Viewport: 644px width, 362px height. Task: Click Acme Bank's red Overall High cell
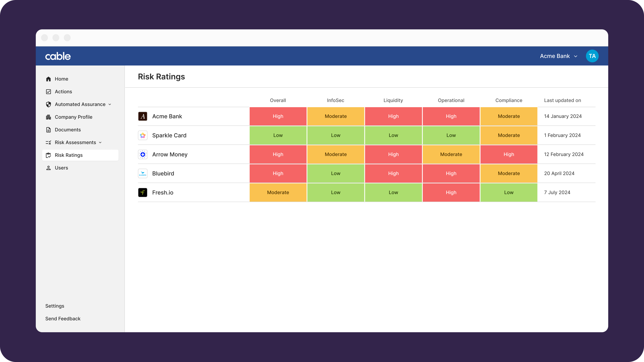[278, 116]
